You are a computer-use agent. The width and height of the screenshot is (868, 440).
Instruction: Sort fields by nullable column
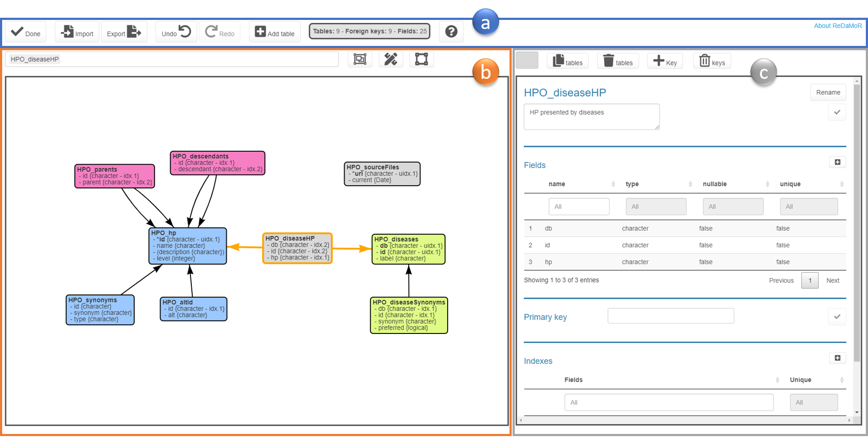coord(736,184)
